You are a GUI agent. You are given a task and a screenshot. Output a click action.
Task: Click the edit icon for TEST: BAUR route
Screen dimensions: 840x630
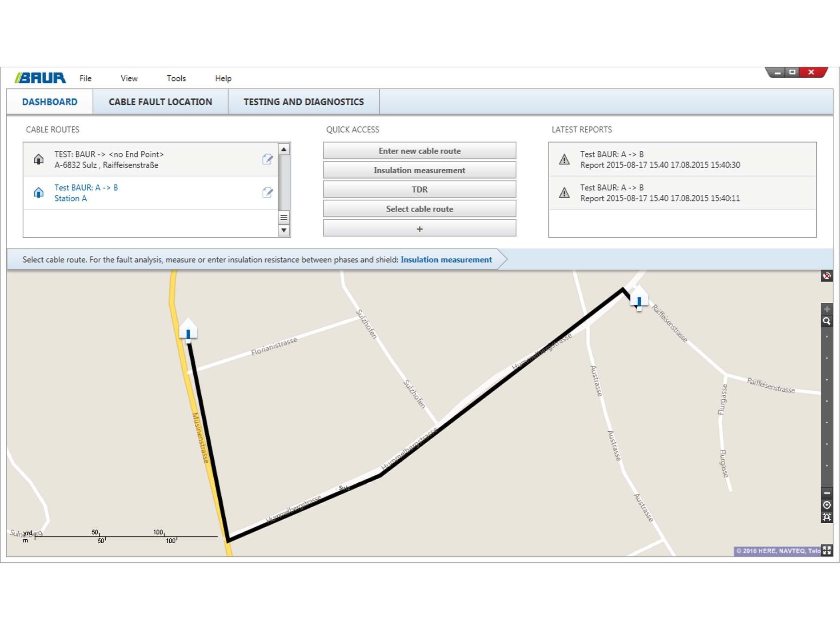click(x=267, y=159)
